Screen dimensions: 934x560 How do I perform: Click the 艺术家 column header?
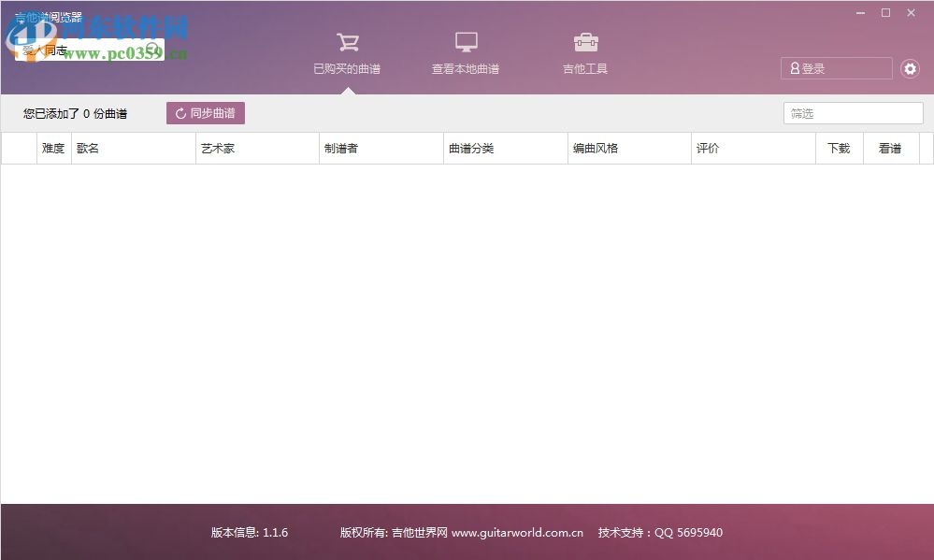[218, 148]
